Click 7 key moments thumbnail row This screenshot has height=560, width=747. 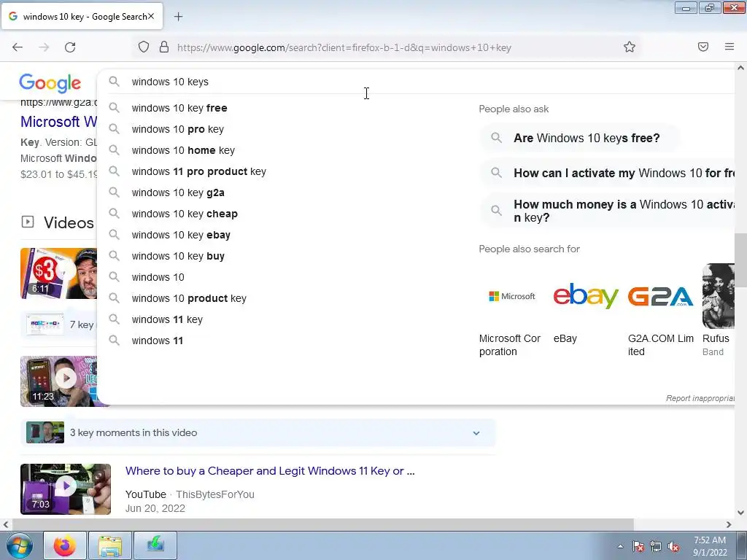59,324
